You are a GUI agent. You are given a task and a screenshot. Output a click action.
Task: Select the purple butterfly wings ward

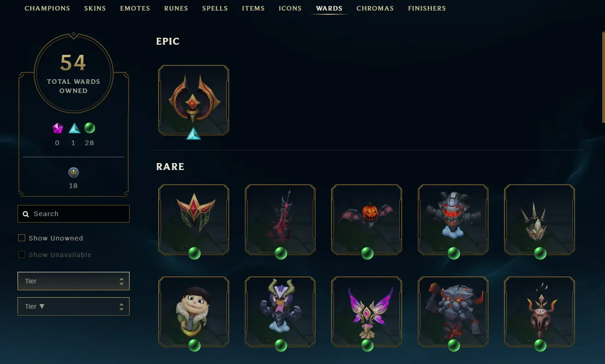[x=367, y=312]
